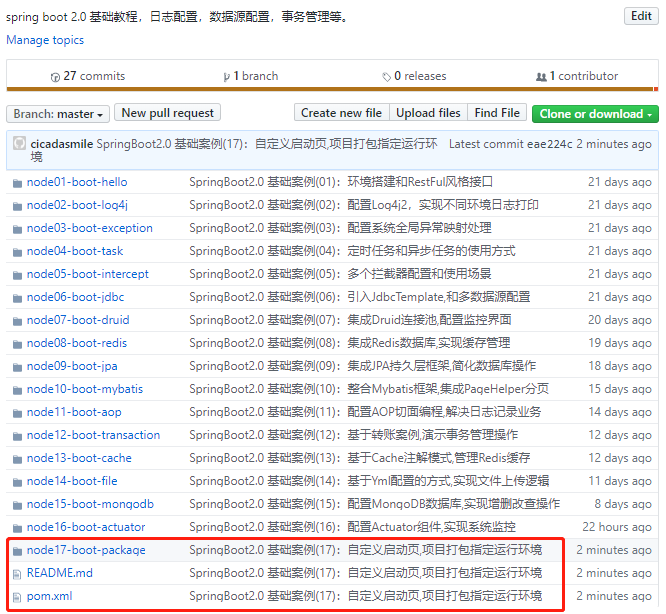This screenshot has height=614, width=666.
Task: Click file icon beside README.md
Action: click(x=17, y=575)
